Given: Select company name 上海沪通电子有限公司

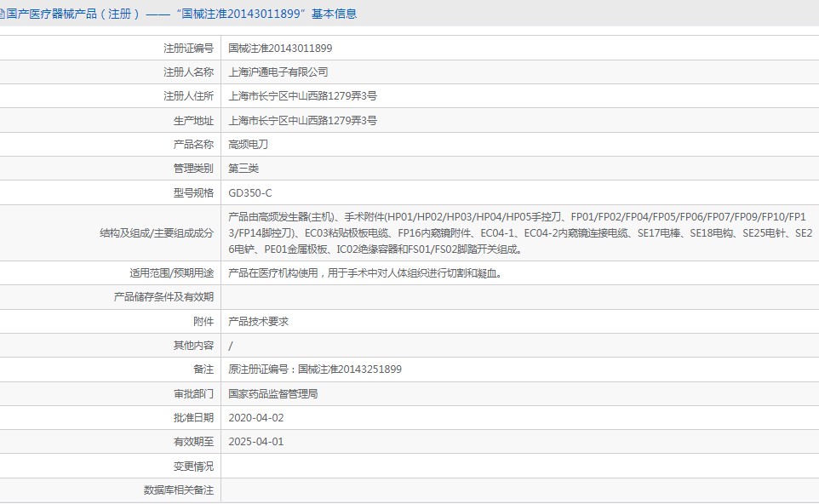Looking at the screenshot, I should (278, 72).
